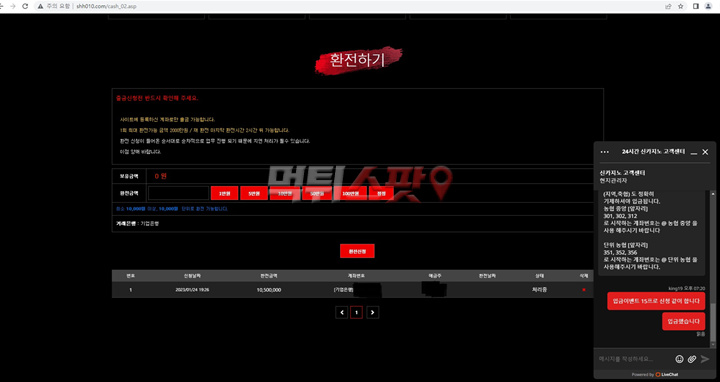
Task: Open the browser profile avatar icon
Action: point(709,6)
